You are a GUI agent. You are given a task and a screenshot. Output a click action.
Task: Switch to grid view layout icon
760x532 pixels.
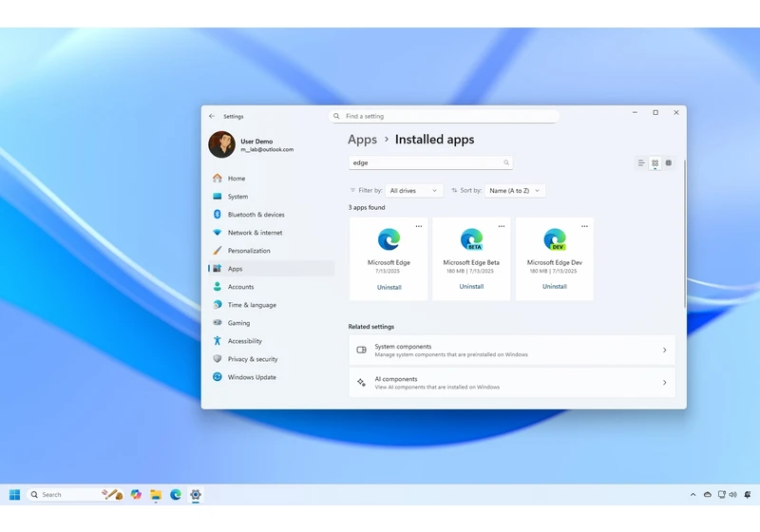coord(655,162)
